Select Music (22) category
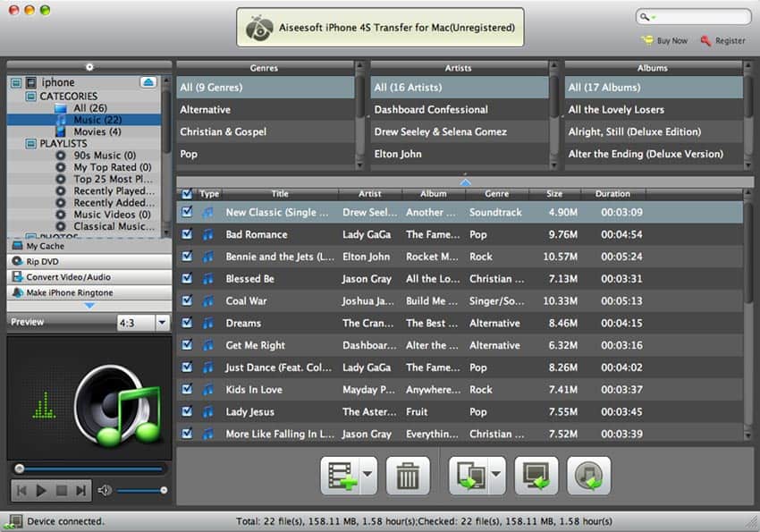 pyautogui.click(x=84, y=120)
